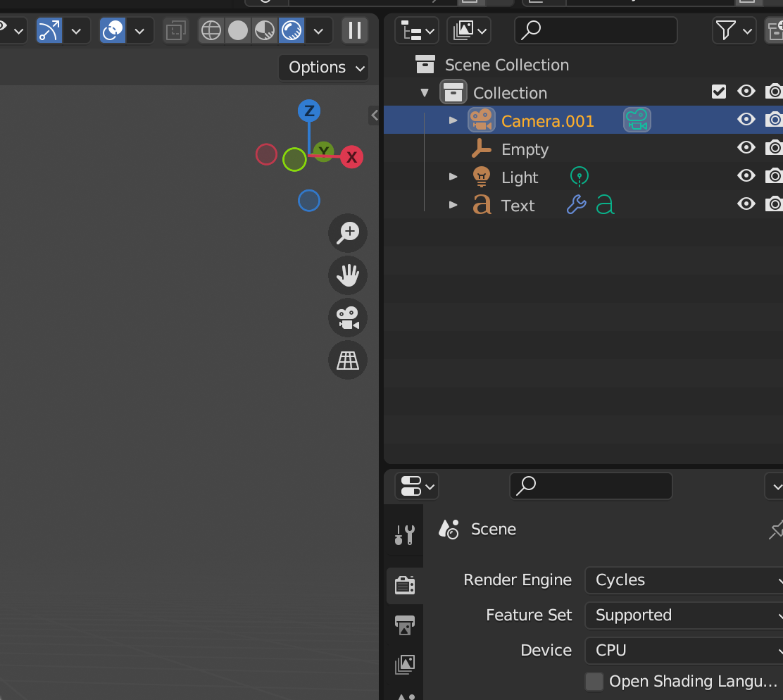
Task: Hide Light in viewport
Action: [746, 176]
